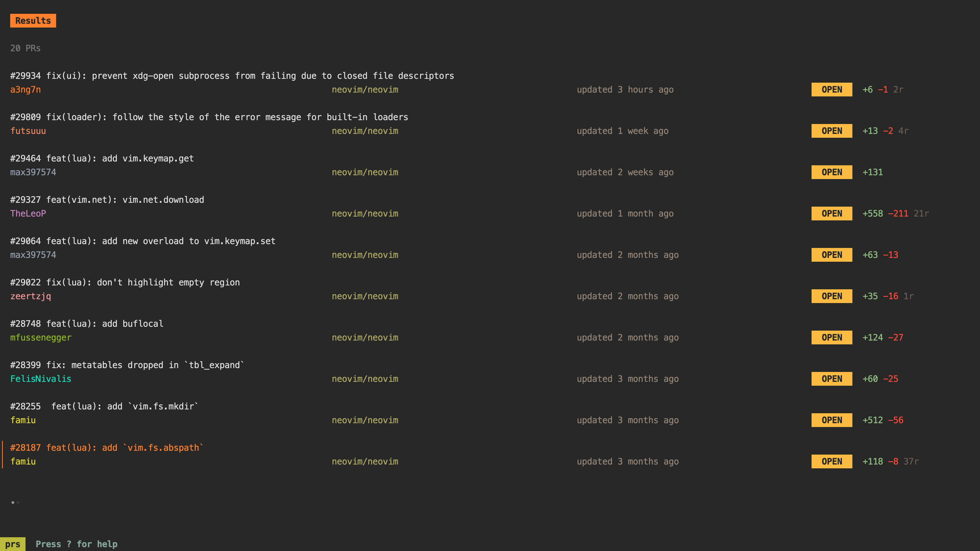Open PR #28748 add buflocal
Screen dimensions: 980x551
[87, 324]
